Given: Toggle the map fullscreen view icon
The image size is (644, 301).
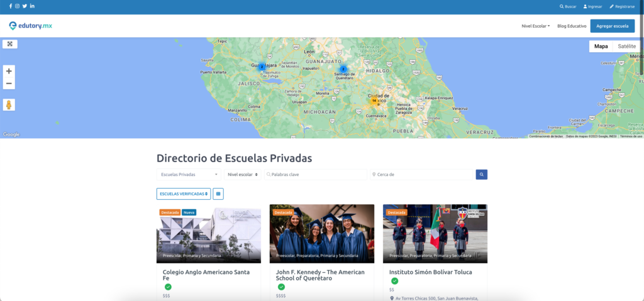Looking at the screenshot, I should click(9, 44).
